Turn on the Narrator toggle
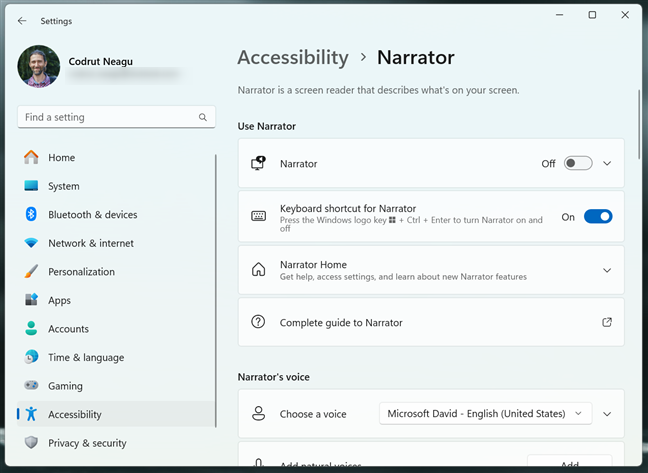This screenshot has height=473, width=648. (578, 163)
